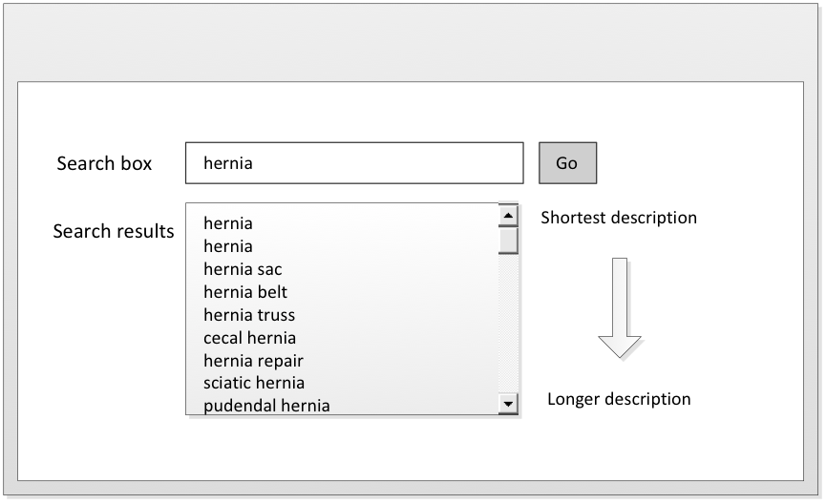The image size is (826, 504).
Task: Click the empty scrollbar track below the thumb
Action: (508, 325)
